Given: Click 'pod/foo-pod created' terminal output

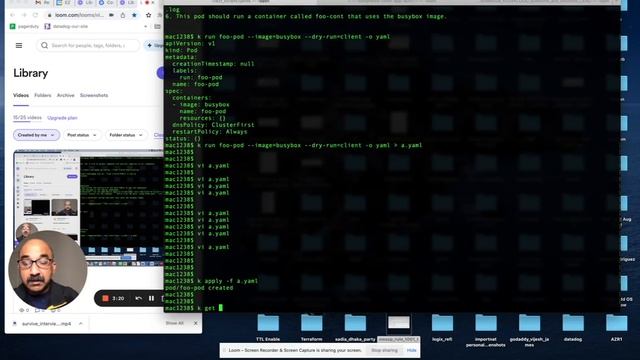Looking at the screenshot, I should 199,288.
